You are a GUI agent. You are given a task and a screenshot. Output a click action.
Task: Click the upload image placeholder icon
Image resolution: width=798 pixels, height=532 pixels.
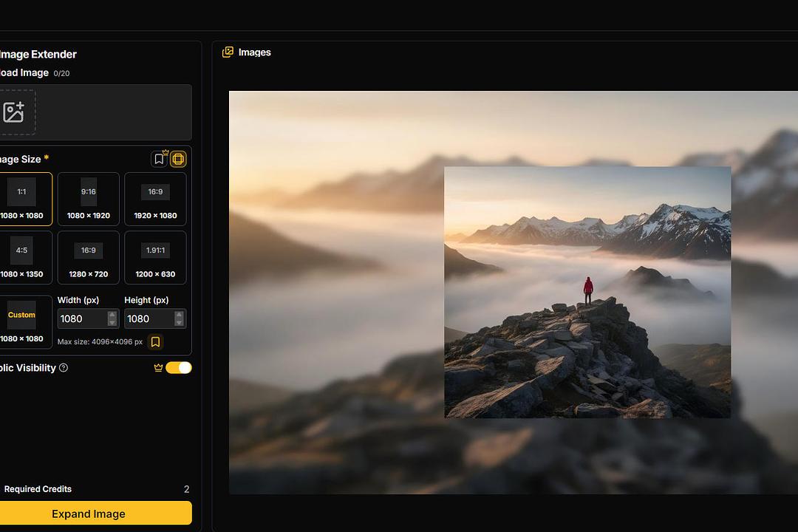click(x=15, y=112)
